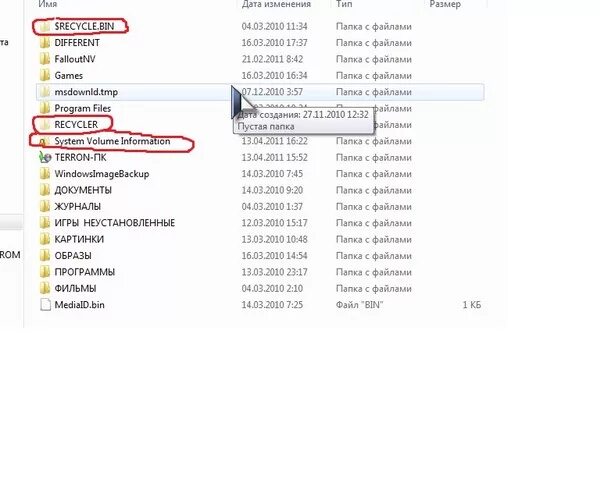Sort by Дата изменения column header

coord(276,4)
